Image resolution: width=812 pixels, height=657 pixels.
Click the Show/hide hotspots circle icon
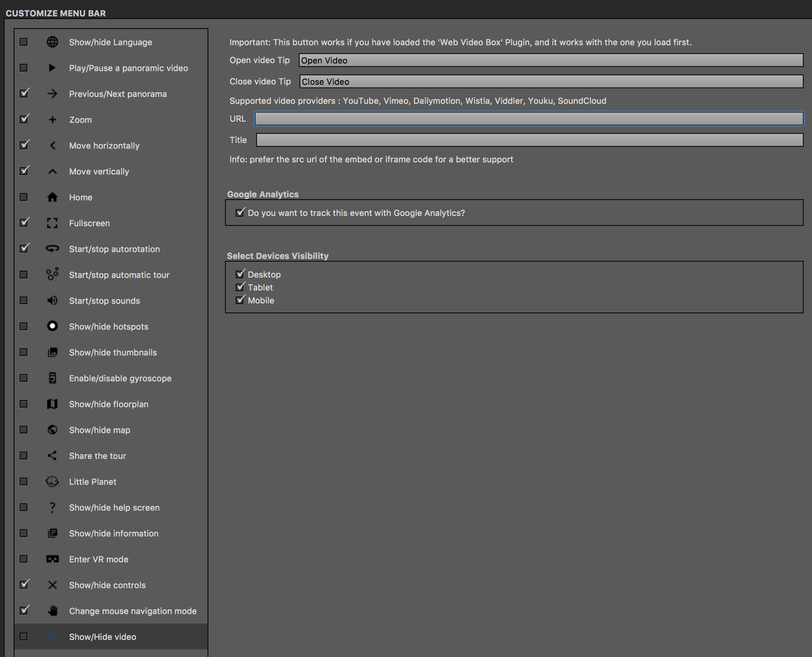[52, 327]
